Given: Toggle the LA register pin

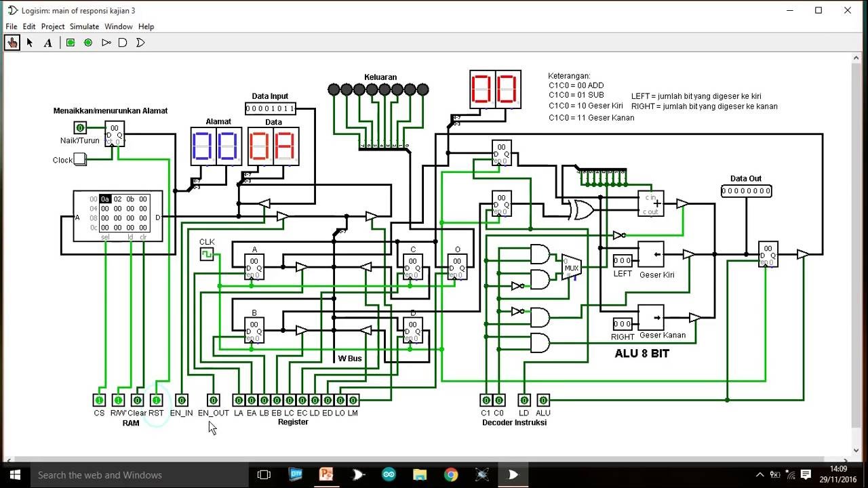Looking at the screenshot, I should tap(239, 400).
